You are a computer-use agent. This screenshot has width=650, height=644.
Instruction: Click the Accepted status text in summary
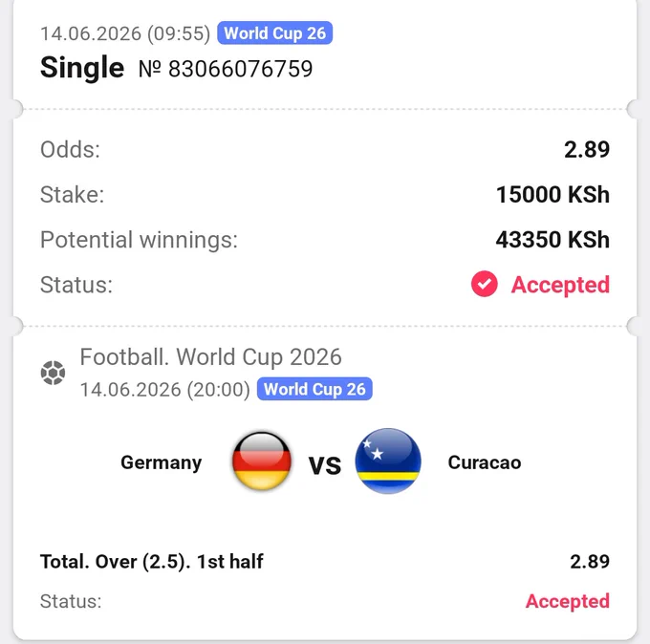pyautogui.click(x=560, y=285)
